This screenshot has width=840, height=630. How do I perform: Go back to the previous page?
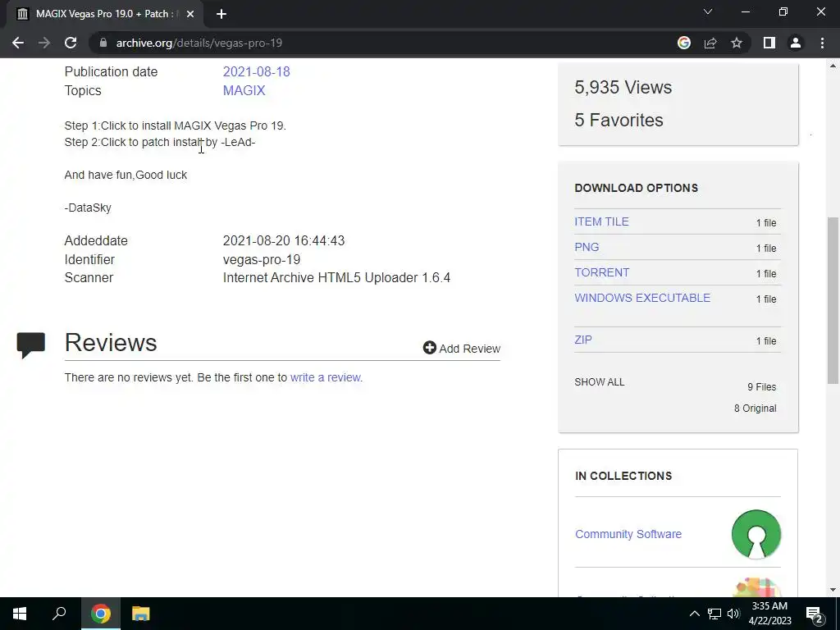(18, 43)
